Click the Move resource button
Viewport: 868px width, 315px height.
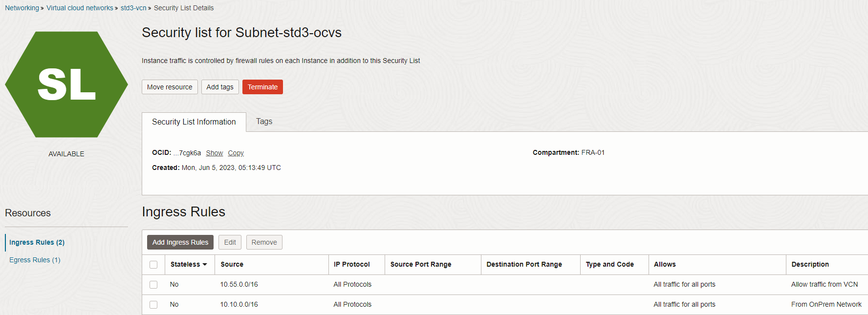pos(170,86)
